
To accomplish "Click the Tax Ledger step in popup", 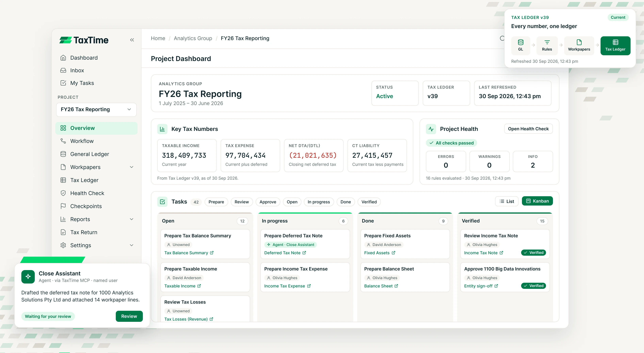I will [x=615, y=45].
